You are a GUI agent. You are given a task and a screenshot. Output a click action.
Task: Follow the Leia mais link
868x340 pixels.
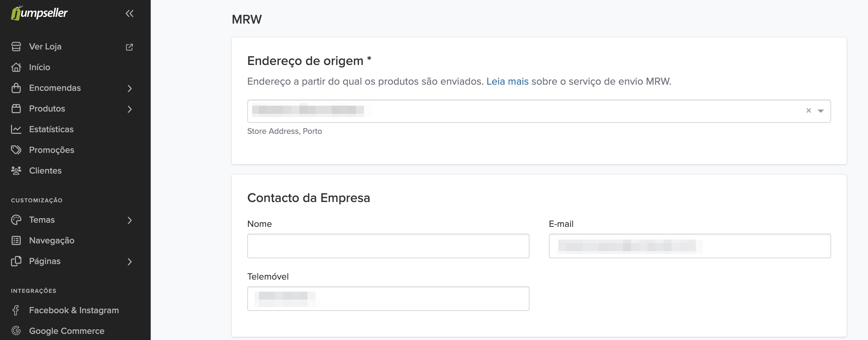[x=507, y=81]
